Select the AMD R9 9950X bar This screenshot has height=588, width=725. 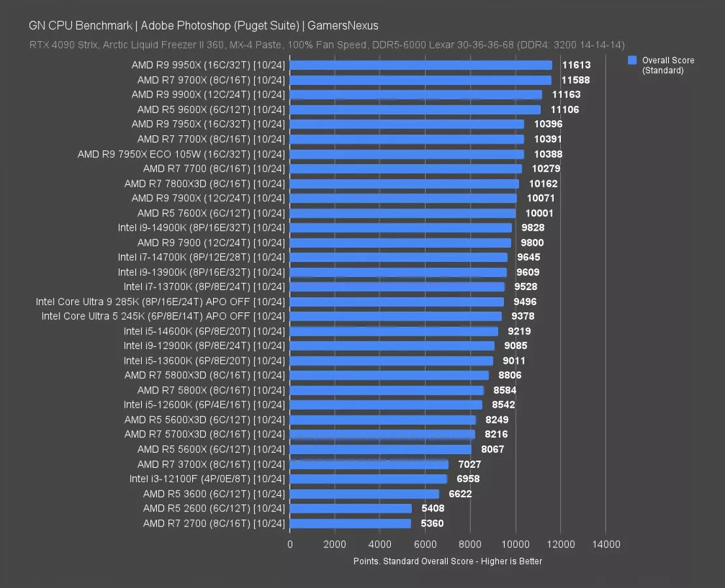[x=420, y=65]
